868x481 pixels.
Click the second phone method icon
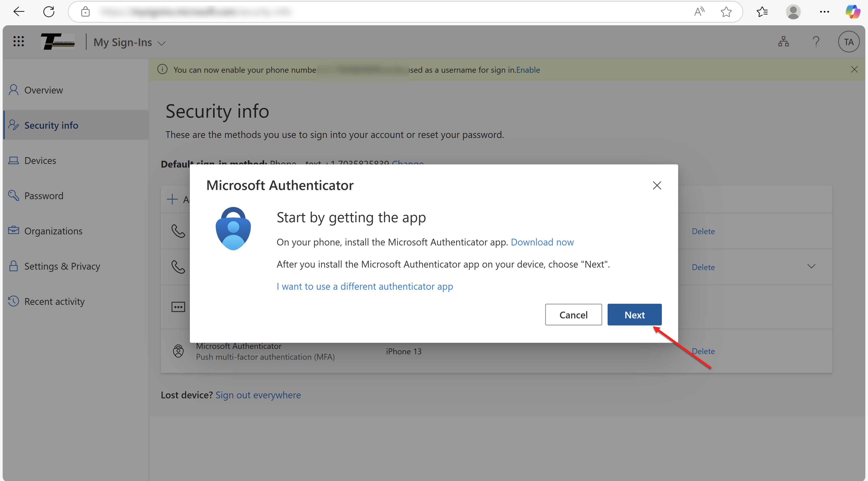pyautogui.click(x=178, y=267)
